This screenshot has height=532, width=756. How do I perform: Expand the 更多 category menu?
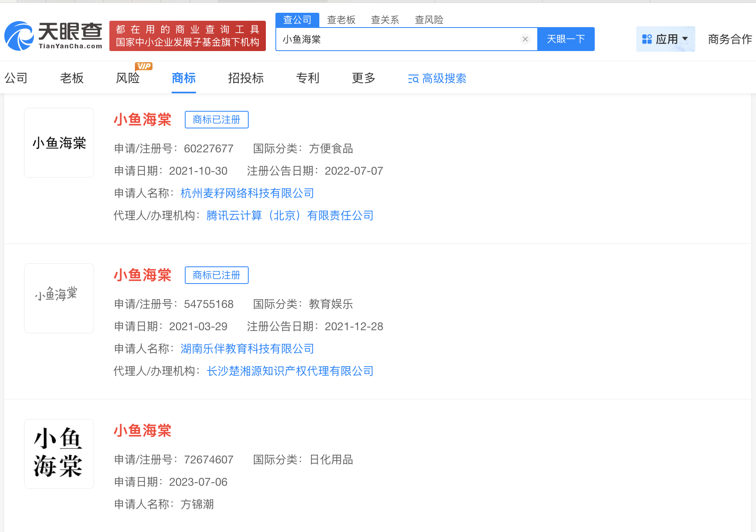point(364,78)
